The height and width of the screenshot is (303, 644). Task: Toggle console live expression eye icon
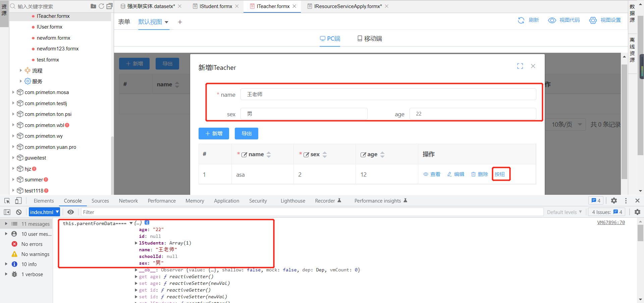(70, 212)
